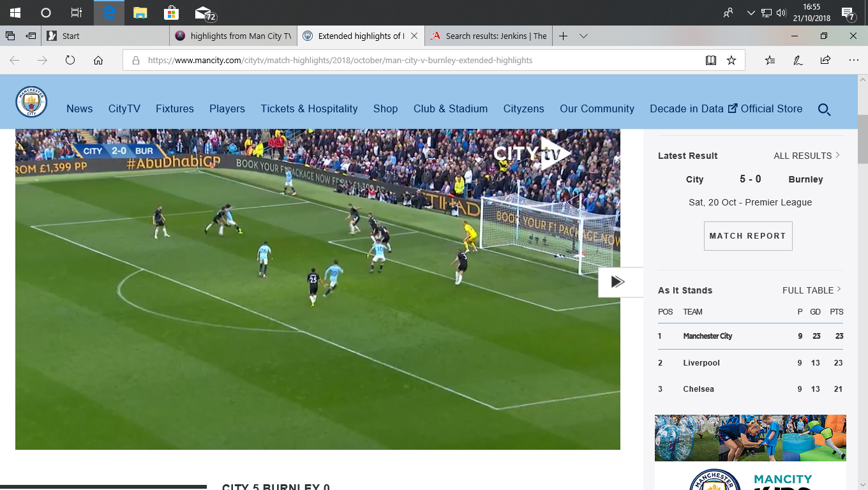868x490 pixels.
Task: Open the Favorites hub icon
Action: pos(770,60)
